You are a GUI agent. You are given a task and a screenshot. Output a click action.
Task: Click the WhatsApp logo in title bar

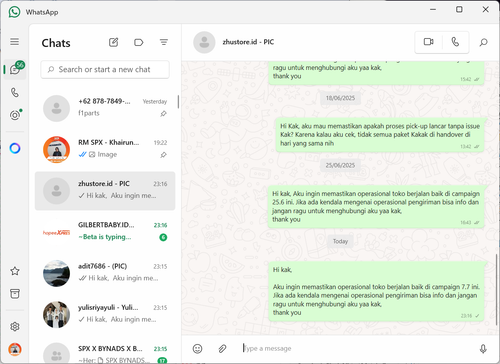[x=14, y=12]
